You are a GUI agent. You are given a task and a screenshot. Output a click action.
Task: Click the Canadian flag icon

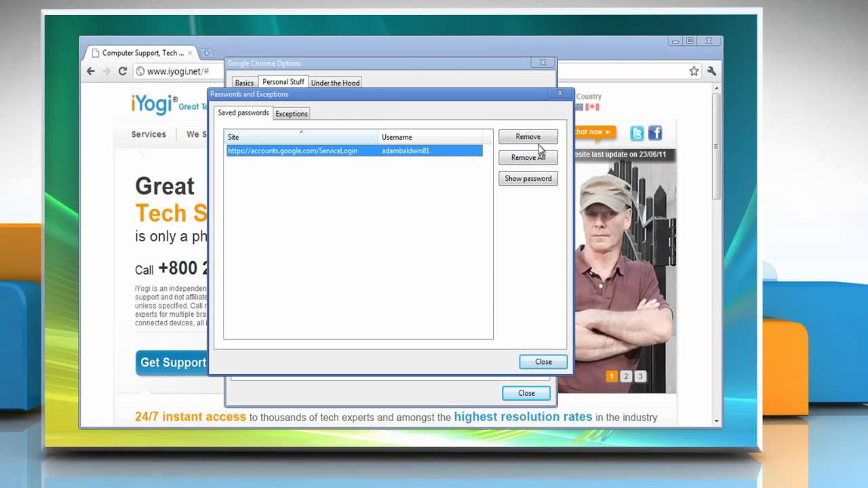[592, 107]
